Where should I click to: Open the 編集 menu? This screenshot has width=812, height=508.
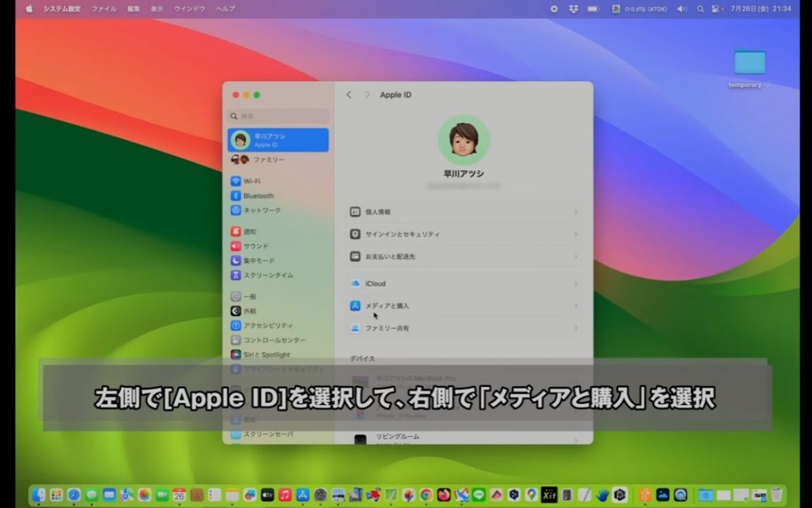[133, 9]
